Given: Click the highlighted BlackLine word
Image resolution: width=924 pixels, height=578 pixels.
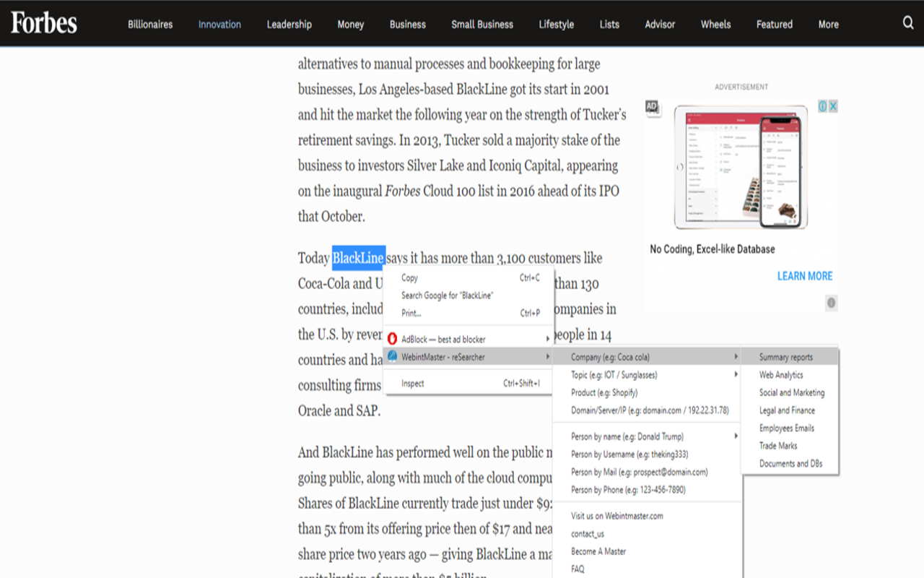Looking at the screenshot, I should click(x=359, y=258).
